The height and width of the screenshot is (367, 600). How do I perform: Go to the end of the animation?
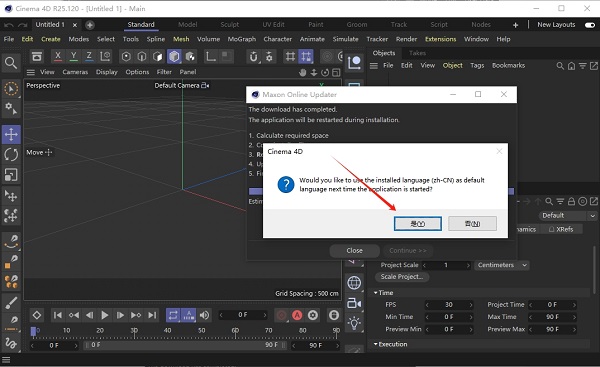152,315
